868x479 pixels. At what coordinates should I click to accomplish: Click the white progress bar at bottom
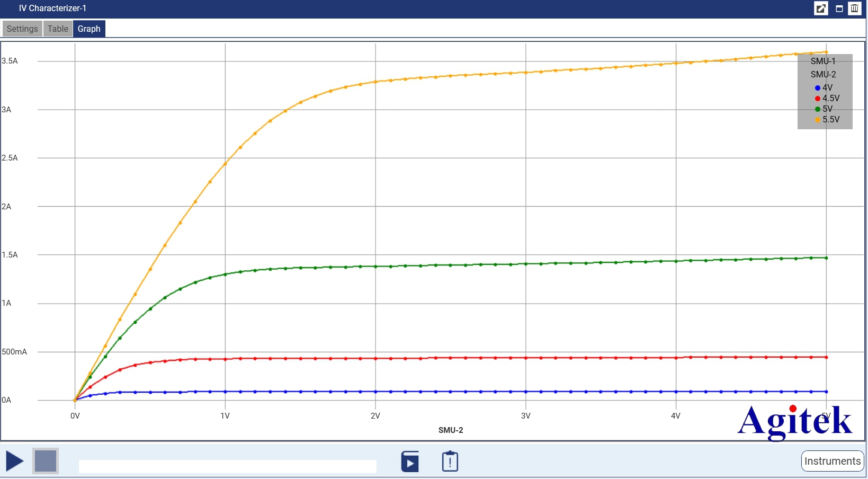click(227, 466)
